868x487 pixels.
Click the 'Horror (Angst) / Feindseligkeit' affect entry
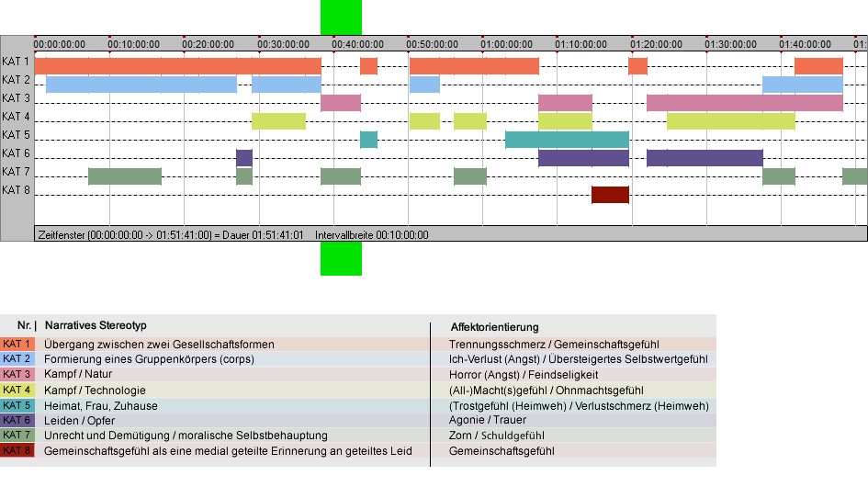click(524, 375)
